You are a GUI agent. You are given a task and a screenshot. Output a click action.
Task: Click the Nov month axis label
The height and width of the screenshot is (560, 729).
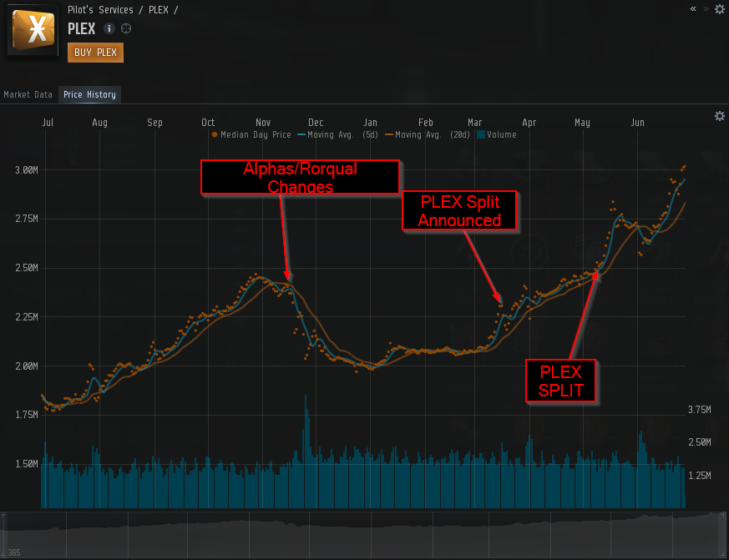[x=263, y=123]
